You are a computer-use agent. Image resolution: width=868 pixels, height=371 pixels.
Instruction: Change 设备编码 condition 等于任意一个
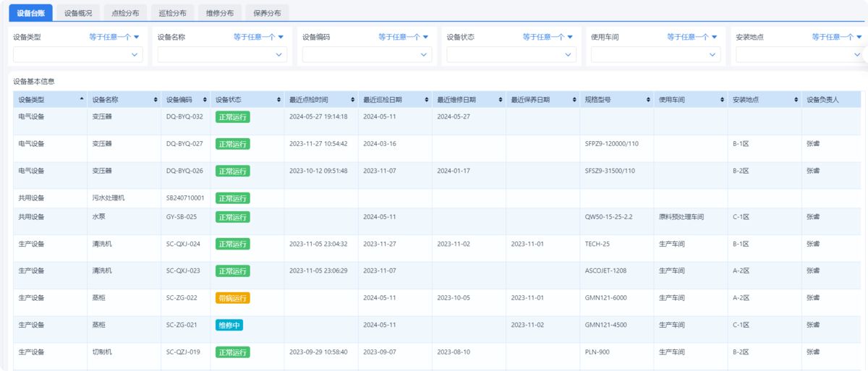(404, 37)
